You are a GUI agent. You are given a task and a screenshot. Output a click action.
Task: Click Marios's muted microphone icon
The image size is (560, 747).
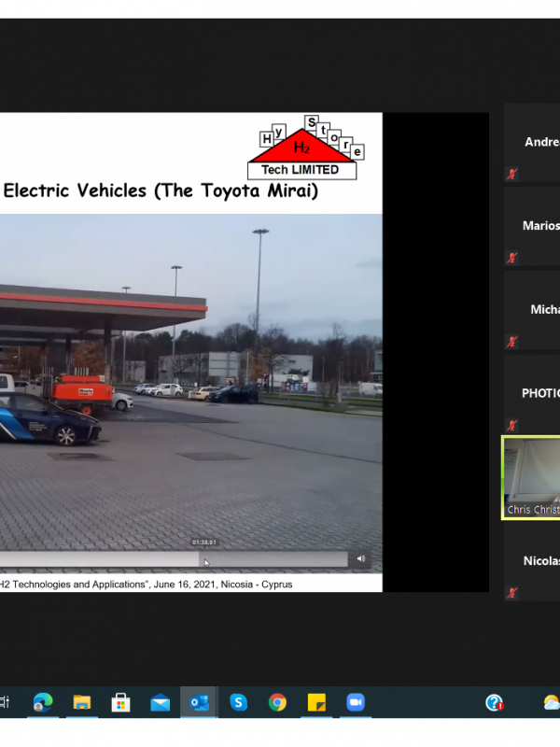(511, 258)
